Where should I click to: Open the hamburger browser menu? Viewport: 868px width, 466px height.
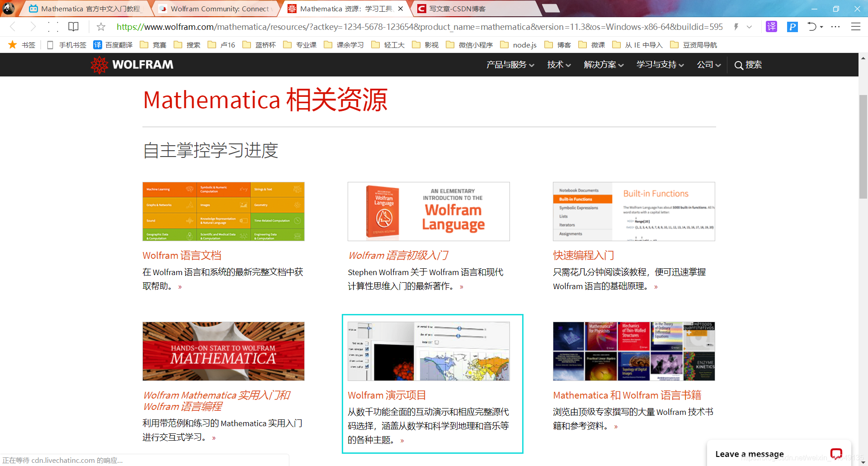point(856,27)
